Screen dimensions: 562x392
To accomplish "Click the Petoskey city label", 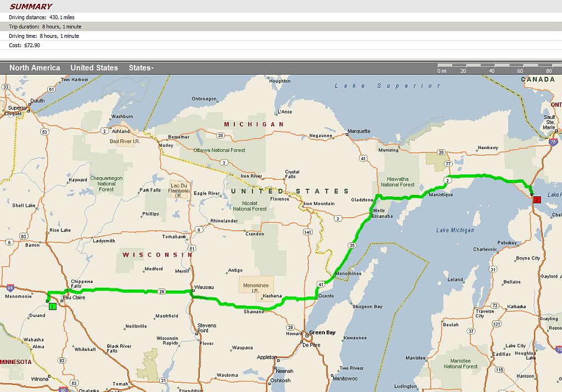I will coord(507,243).
